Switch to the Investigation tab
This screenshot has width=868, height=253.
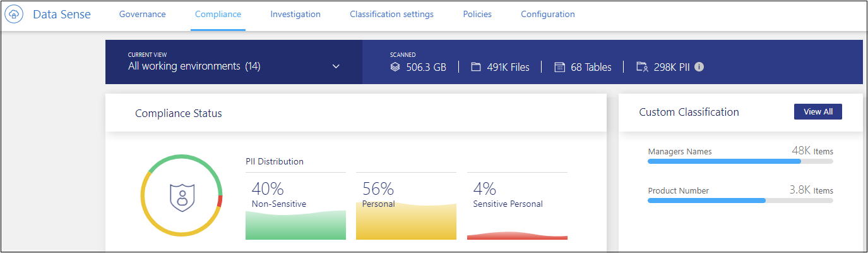click(295, 15)
